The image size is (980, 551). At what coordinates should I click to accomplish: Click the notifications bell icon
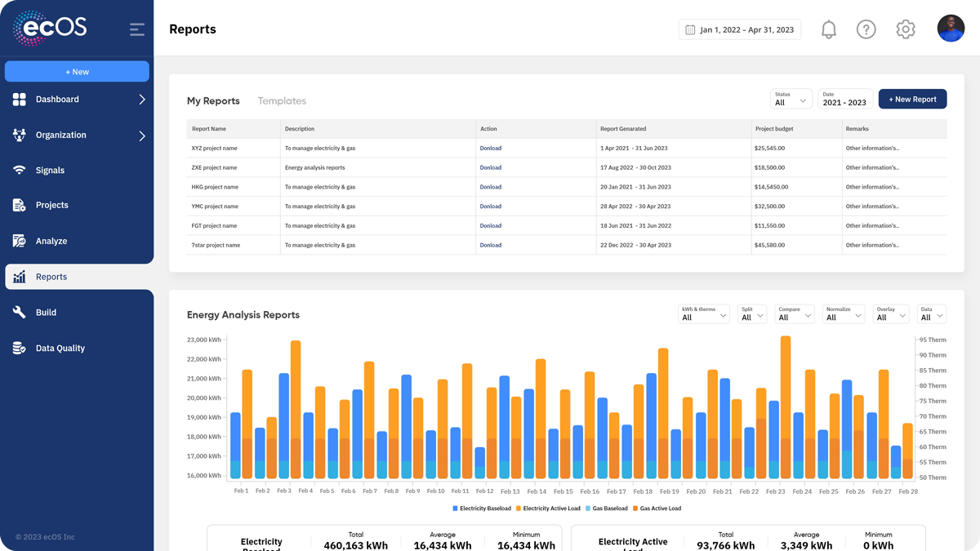click(x=828, y=29)
